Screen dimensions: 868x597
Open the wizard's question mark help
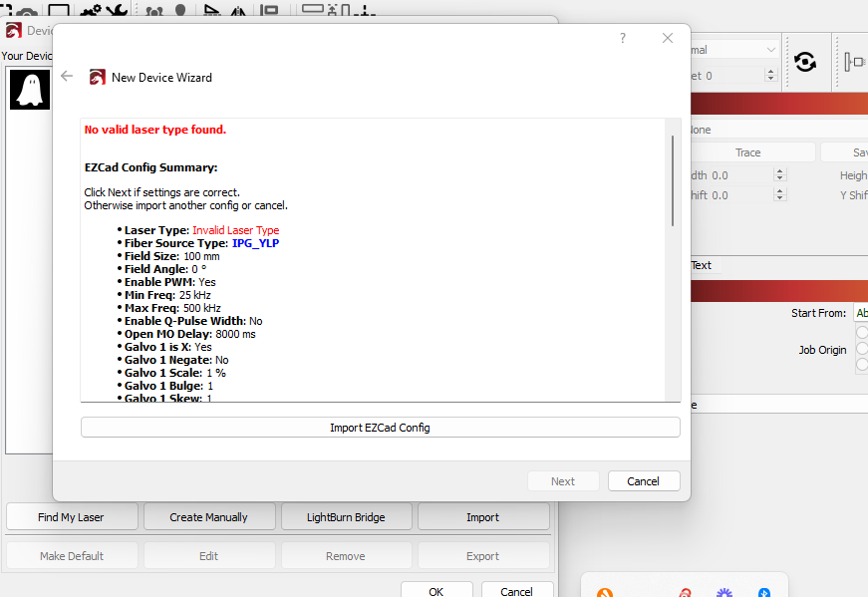coord(623,38)
